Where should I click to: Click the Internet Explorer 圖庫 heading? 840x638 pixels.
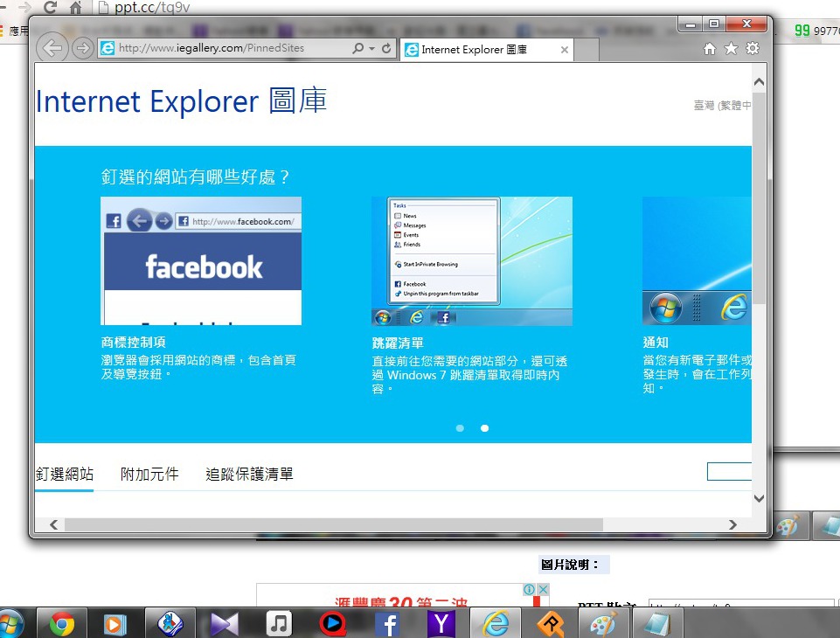[182, 101]
